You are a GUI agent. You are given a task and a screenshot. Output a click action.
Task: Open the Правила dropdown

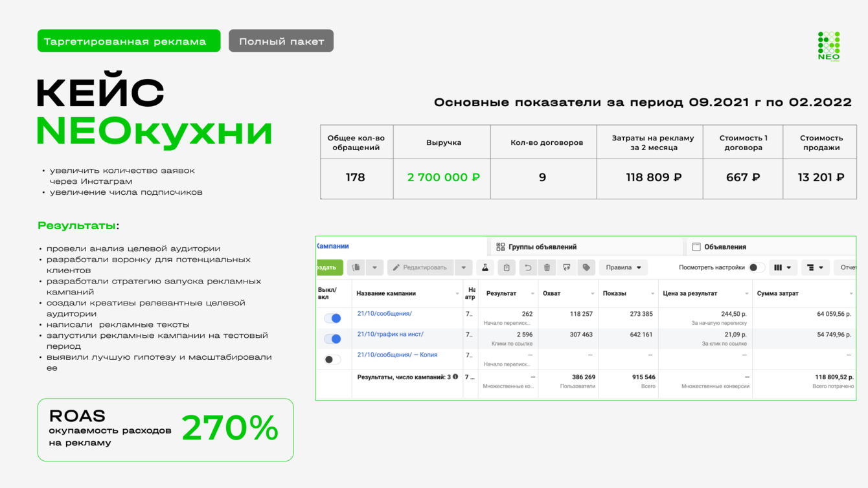tap(623, 267)
